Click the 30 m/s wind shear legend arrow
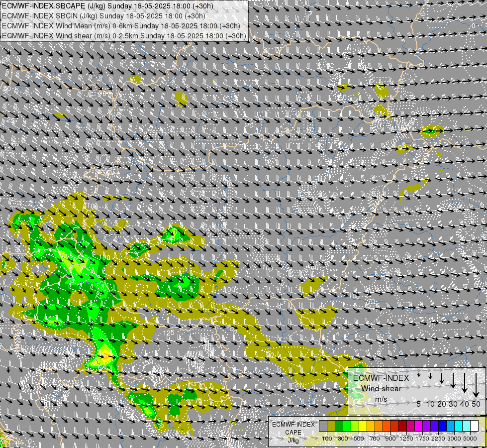487x448 pixels. pyautogui.click(x=453, y=380)
